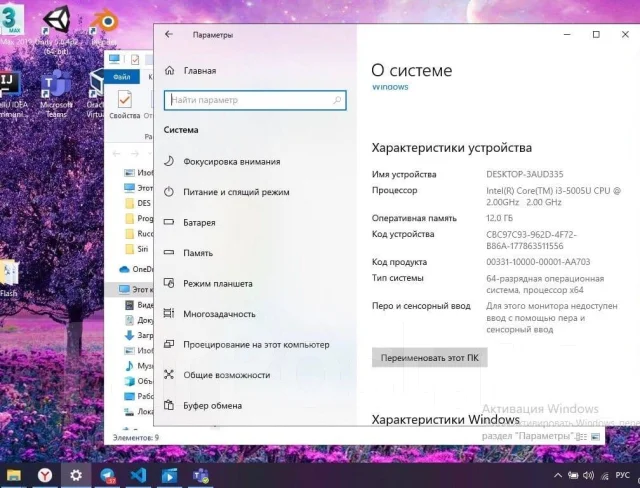This screenshot has width=640, height=488.
Task: Switch Explorer to details view icon
Action: [581, 437]
